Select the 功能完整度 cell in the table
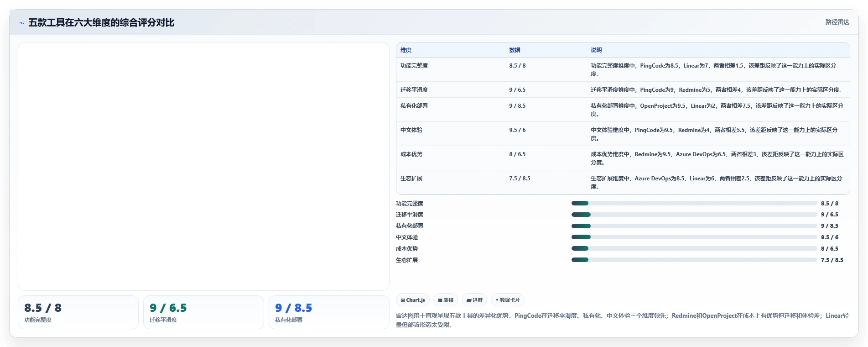 pos(414,66)
